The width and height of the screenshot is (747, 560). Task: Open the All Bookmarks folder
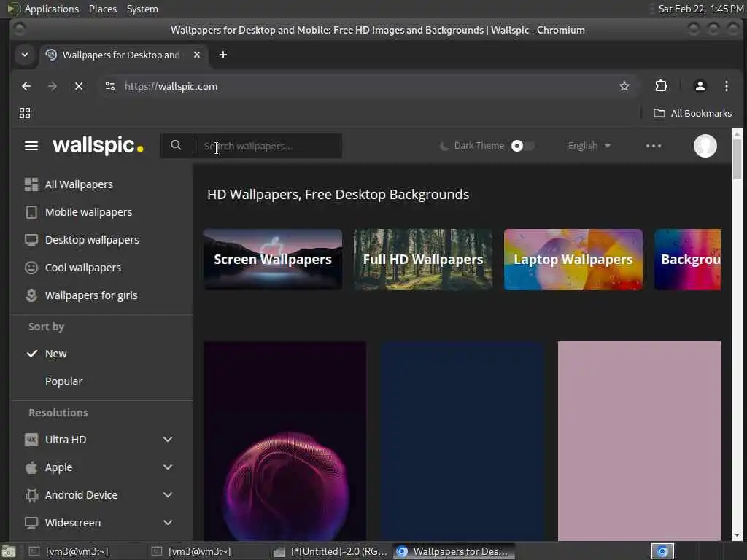[693, 113]
